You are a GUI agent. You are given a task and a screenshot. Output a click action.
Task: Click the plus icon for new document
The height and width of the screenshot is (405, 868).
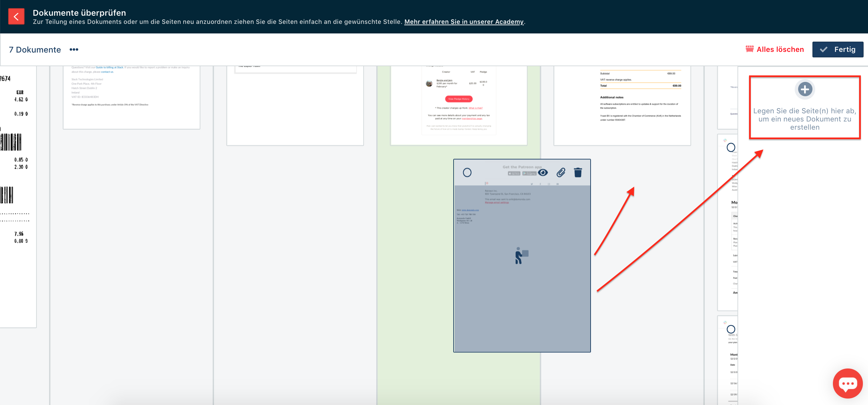pyautogui.click(x=805, y=89)
